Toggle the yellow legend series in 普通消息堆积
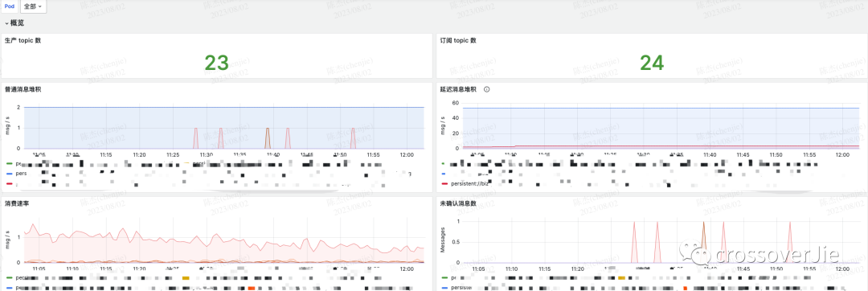The image size is (868, 291). [x=194, y=164]
